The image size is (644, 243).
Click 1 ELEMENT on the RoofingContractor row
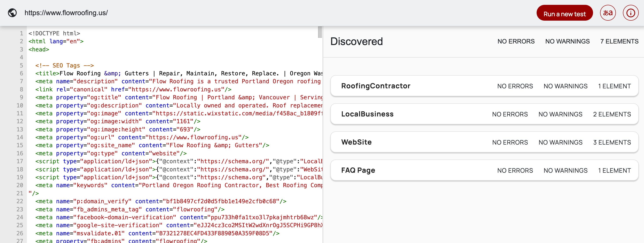click(614, 86)
